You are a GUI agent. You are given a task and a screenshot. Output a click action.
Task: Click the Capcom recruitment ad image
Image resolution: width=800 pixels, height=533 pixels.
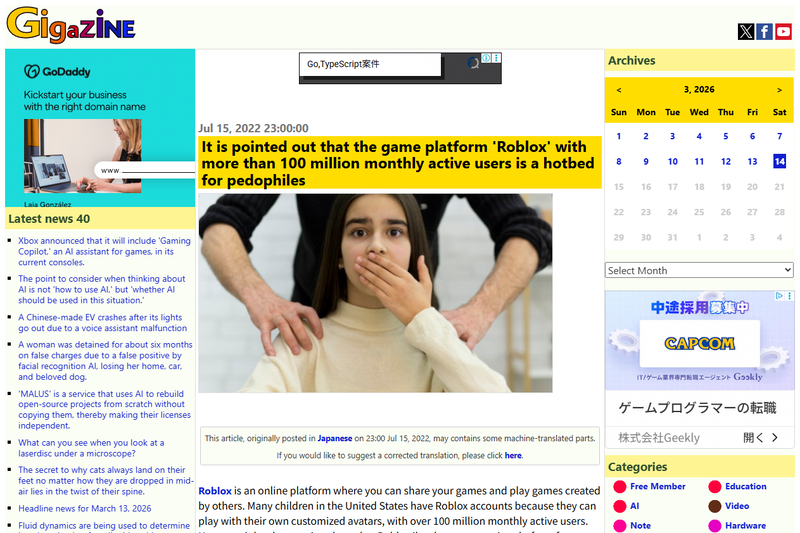point(699,341)
